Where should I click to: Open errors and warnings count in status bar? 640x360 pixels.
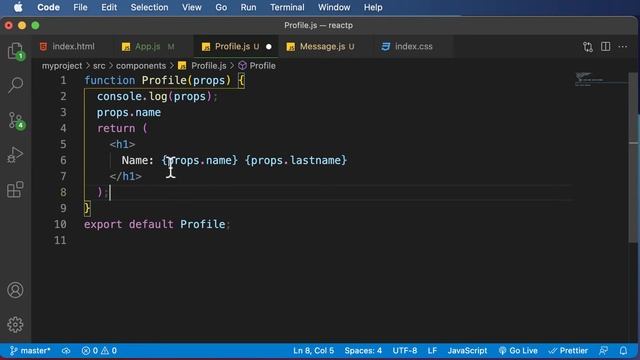pos(99,351)
